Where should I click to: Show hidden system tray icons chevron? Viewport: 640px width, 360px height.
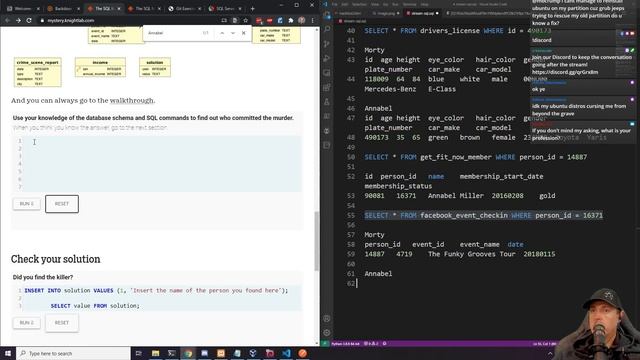550,353
